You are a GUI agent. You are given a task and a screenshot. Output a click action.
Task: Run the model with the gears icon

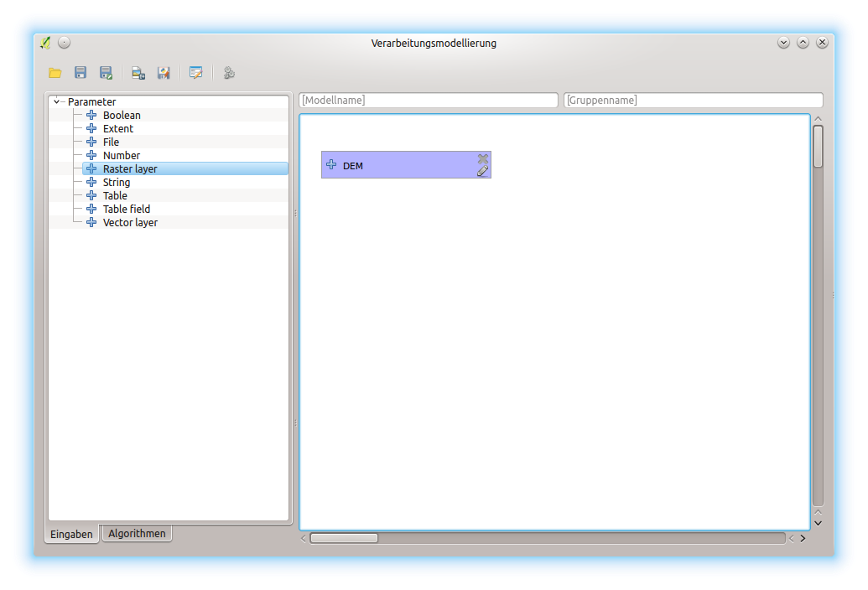[x=229, y=73]
